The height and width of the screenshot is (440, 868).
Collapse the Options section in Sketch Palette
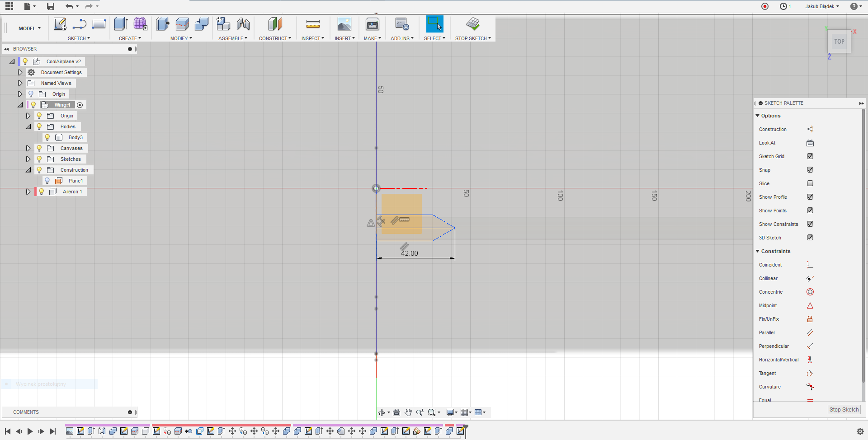[758, 116]
